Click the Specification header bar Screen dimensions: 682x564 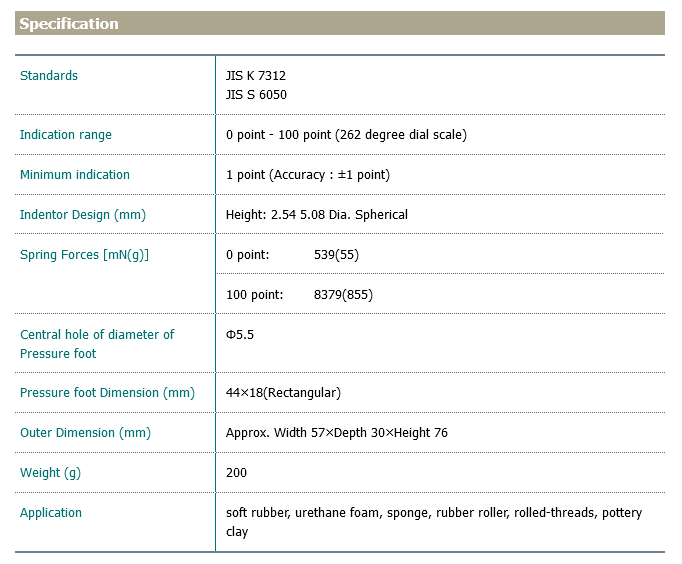click(x=340, y=24)
